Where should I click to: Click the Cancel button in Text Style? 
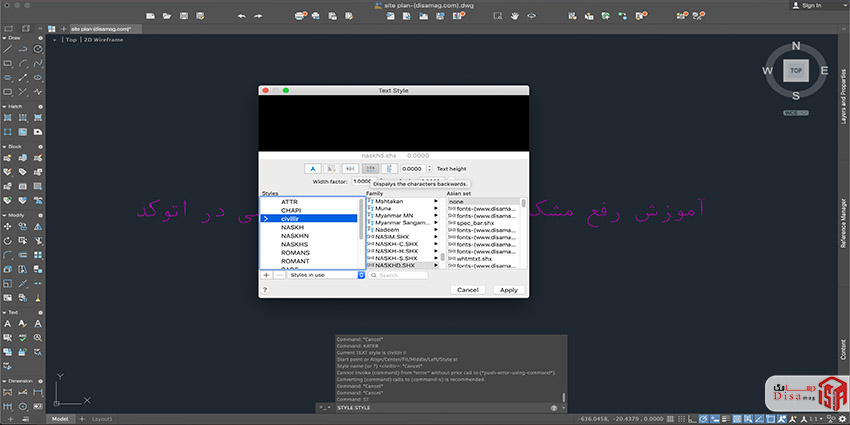pyautogui.click(x=467, y=290)
